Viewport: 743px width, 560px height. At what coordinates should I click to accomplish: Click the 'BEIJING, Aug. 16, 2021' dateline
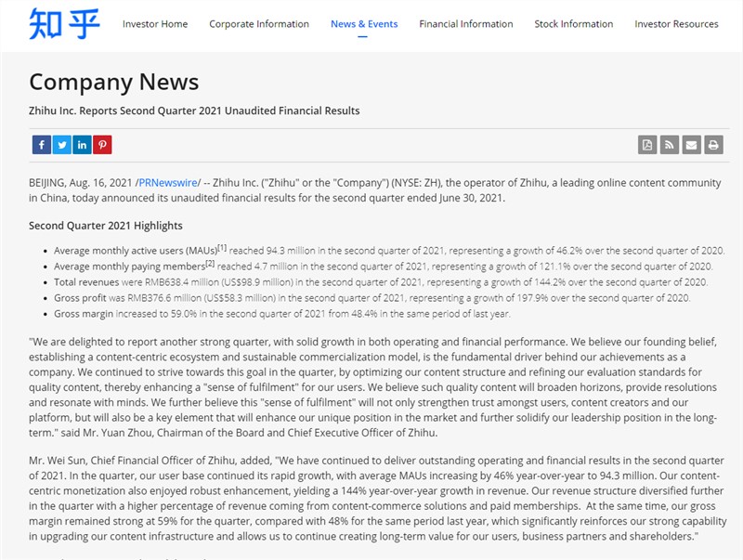click(81, 183)
